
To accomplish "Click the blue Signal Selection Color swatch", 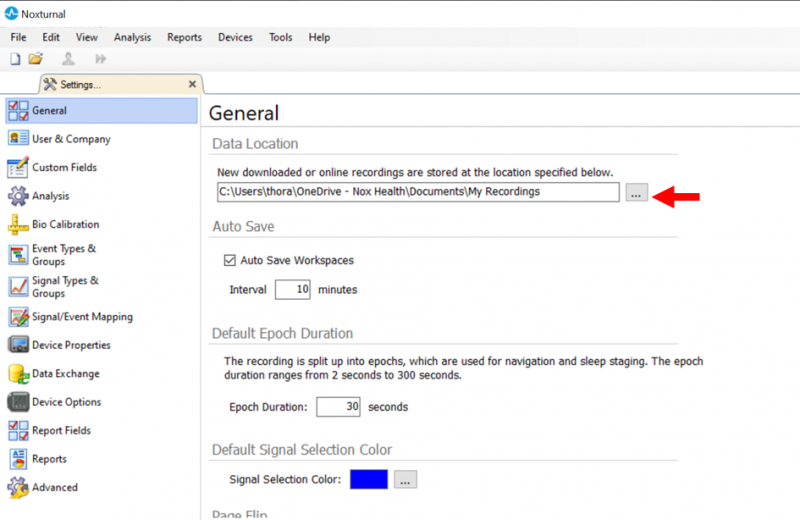I will coord(369,480).
